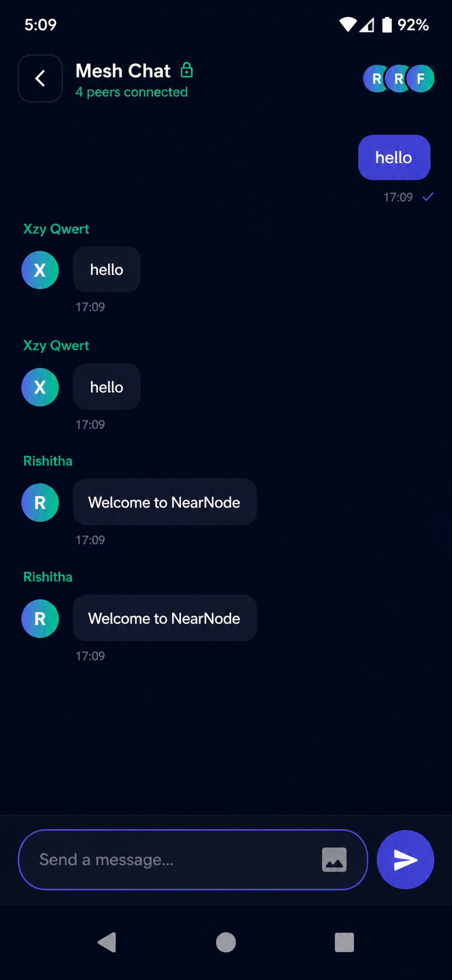
Task: Tap the 4 peers connected label
Action: pyautogui.click(x=132, y=92)
